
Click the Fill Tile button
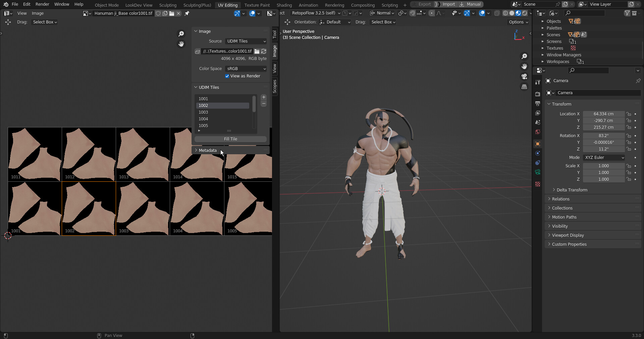(x=230, y=139)
